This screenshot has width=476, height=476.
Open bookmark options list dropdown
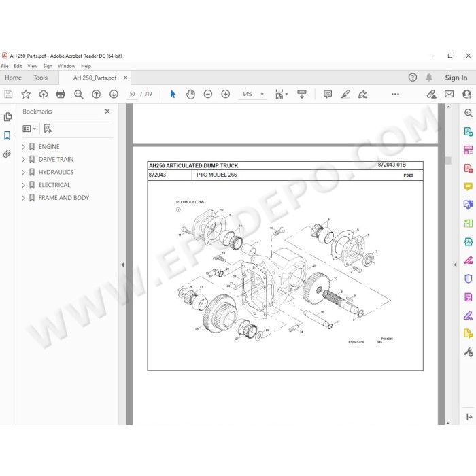tap(29, 129)
